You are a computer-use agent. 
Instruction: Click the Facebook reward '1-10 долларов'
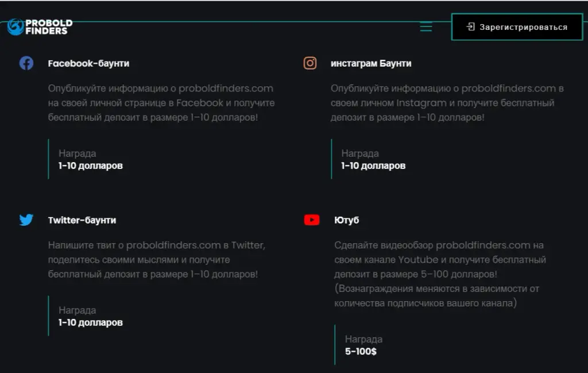[x=91, y=166]
